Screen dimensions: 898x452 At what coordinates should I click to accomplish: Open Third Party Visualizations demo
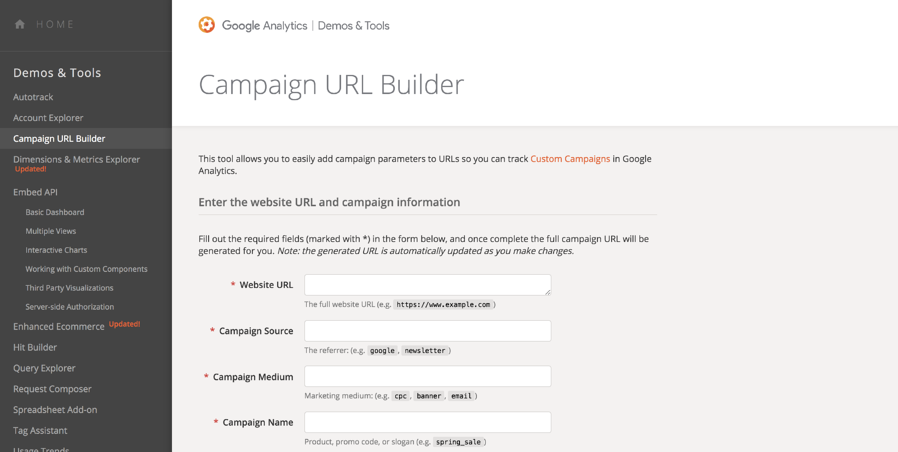(69, 288)
